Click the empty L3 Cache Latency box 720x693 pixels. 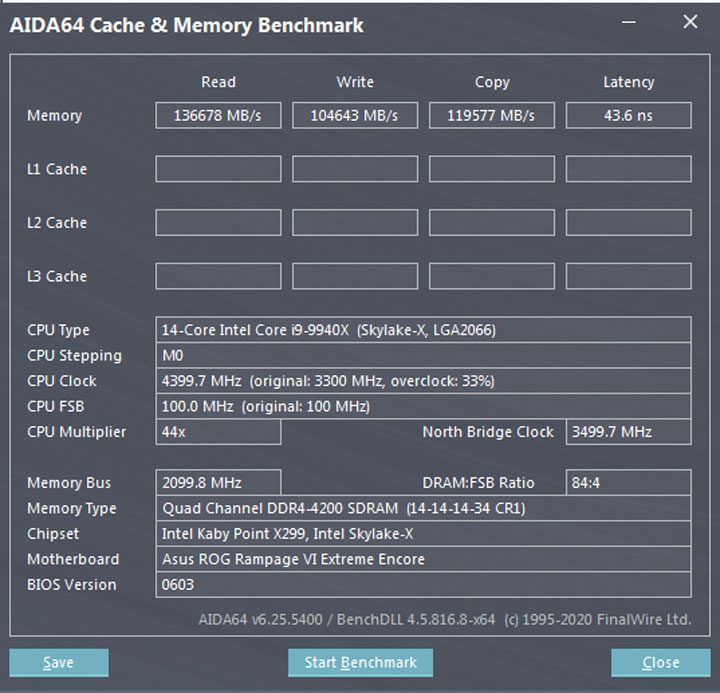coord(628,276)
